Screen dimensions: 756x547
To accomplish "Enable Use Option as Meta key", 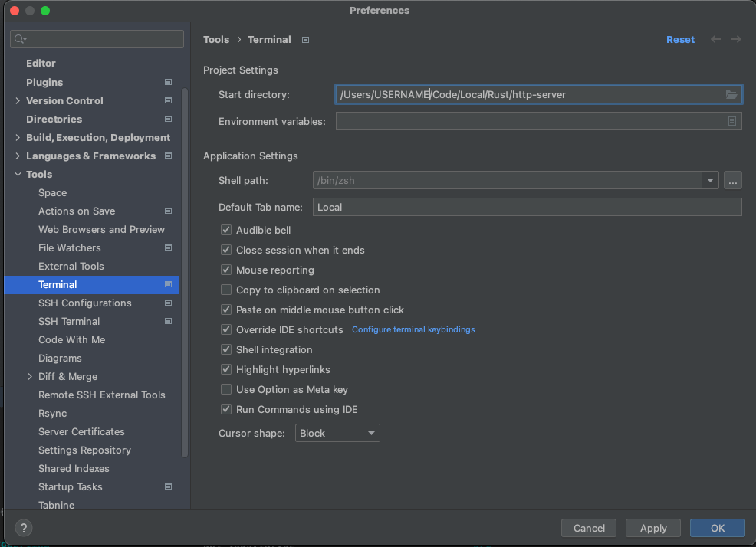I will [226, 389].
